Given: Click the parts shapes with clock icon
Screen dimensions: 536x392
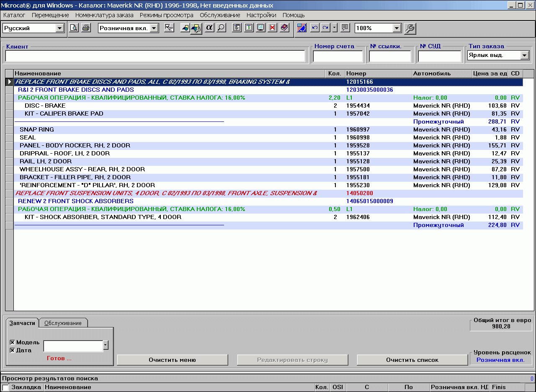Looking at the screenshot, I should (x=196, y=28).
